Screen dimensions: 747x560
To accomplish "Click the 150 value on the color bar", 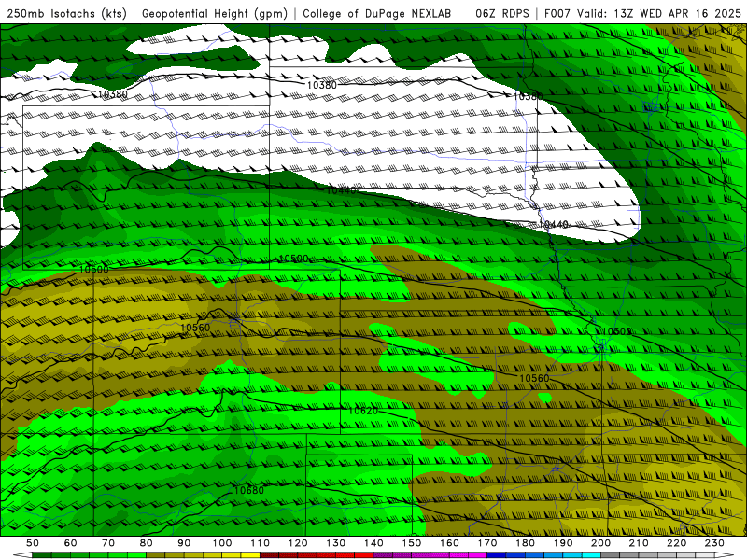I will point(412,543).
